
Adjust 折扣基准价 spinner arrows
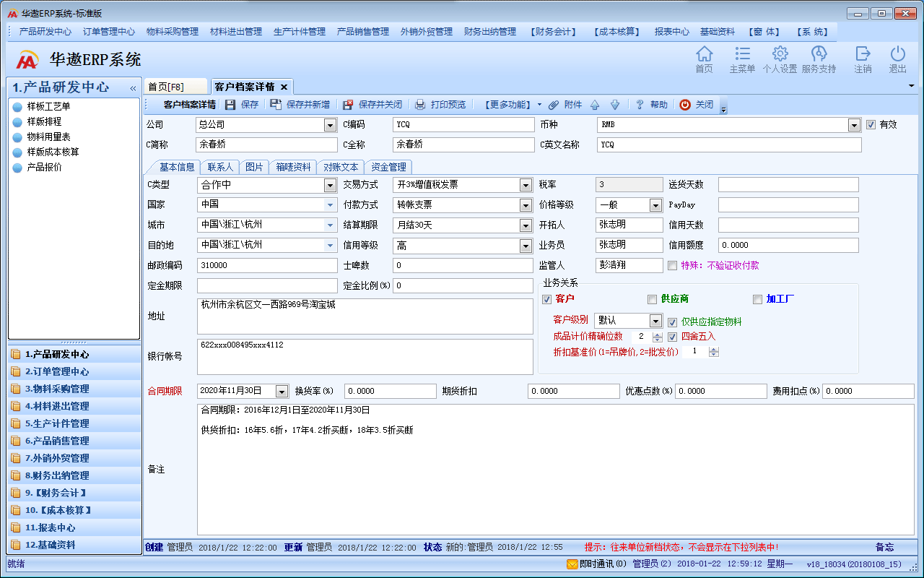pos(714,352)
